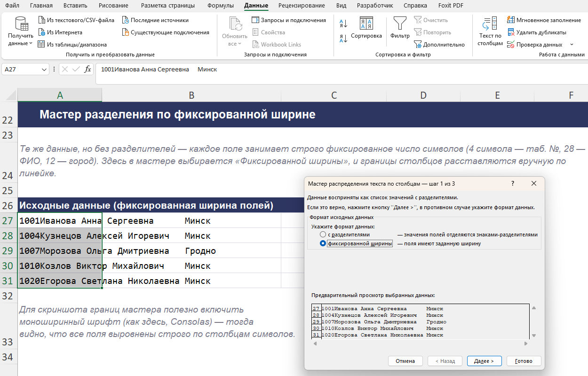Click the insert function fx icon
Image resolution: width=588 pixels, height=376 pixels.
tap(87, 69)
